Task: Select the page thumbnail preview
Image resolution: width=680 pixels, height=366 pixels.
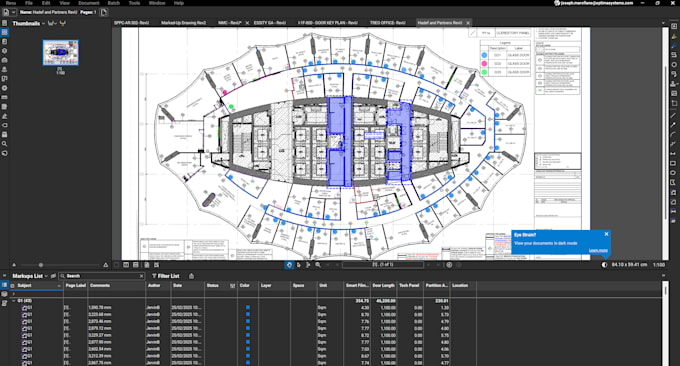Action: (61, 52)
